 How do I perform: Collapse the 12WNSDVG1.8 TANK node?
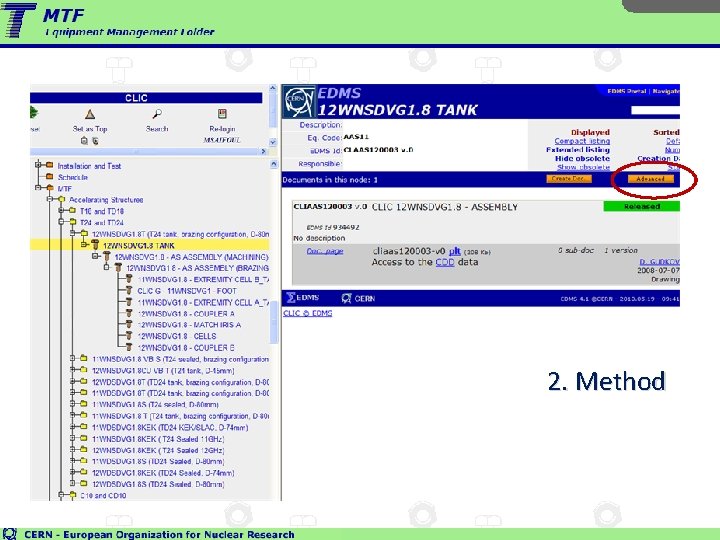(84, 245)
